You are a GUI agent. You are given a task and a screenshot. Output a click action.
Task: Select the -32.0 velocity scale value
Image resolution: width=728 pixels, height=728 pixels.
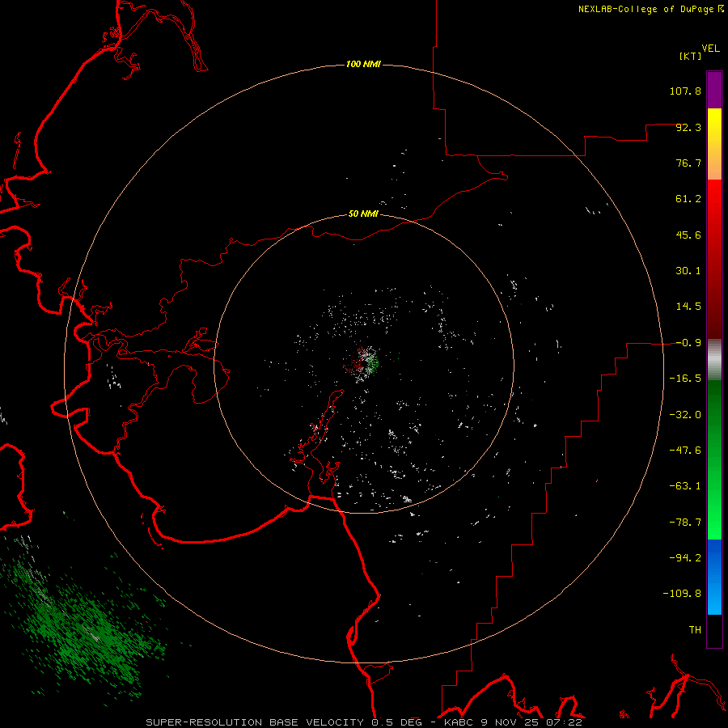click(x=685, y=415)
